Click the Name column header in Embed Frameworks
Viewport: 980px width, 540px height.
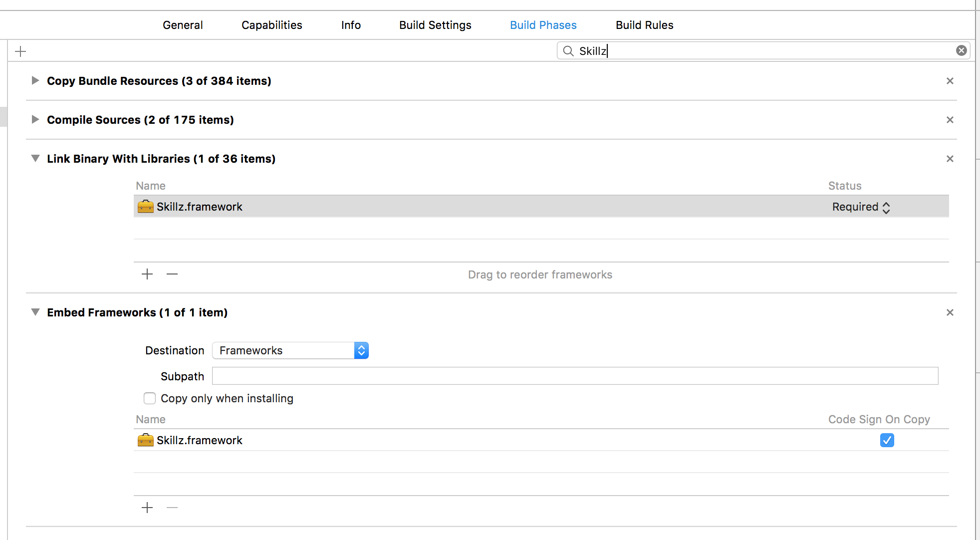(150, 419)
